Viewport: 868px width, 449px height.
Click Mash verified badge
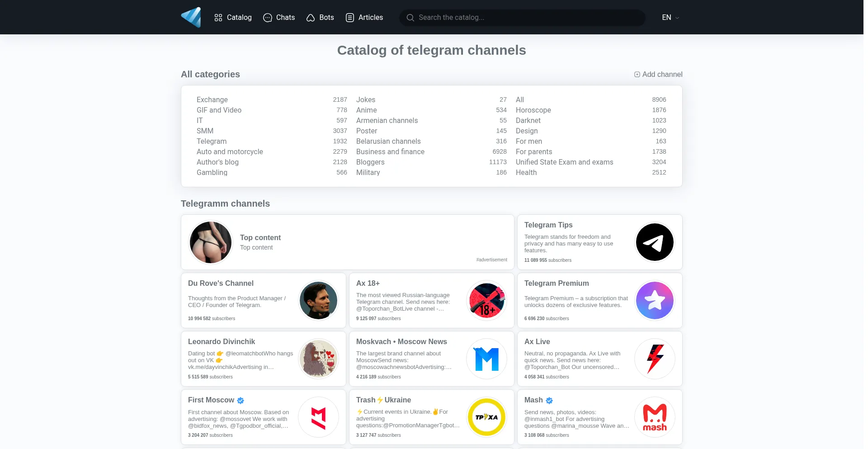click(549, 401)
